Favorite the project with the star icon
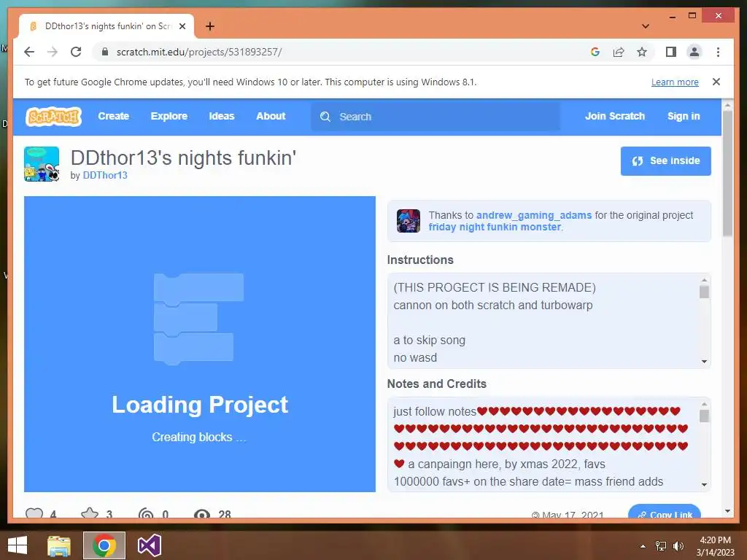Viewport: 747px width, 560px height. point(90,514)
